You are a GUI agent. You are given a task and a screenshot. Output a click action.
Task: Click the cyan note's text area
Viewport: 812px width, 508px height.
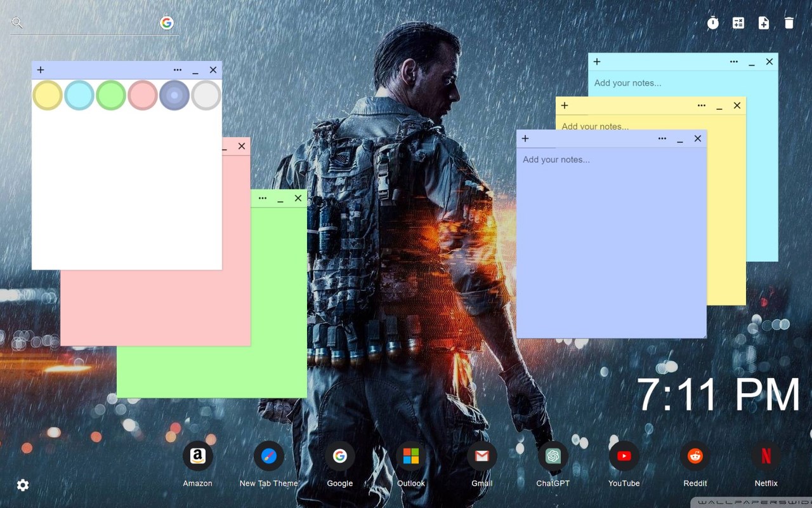coord(683,83)
